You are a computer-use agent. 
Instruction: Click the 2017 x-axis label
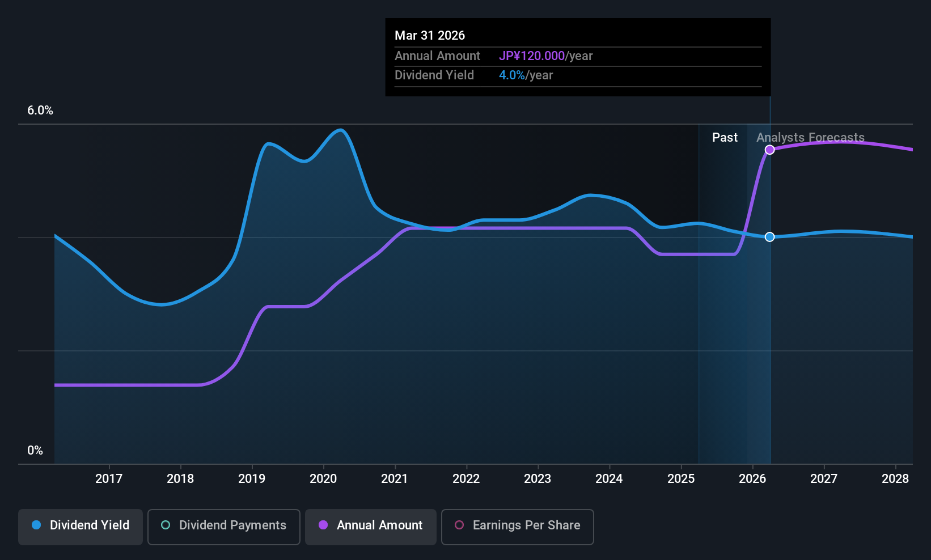(109, 479)
